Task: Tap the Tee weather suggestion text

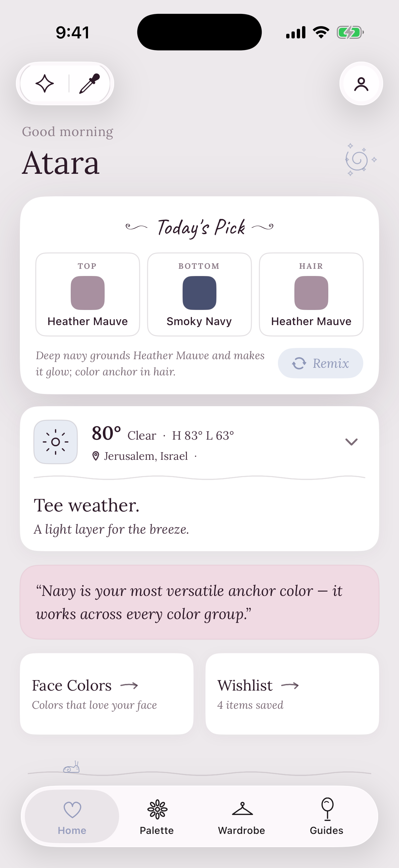Action: (87, 506)
